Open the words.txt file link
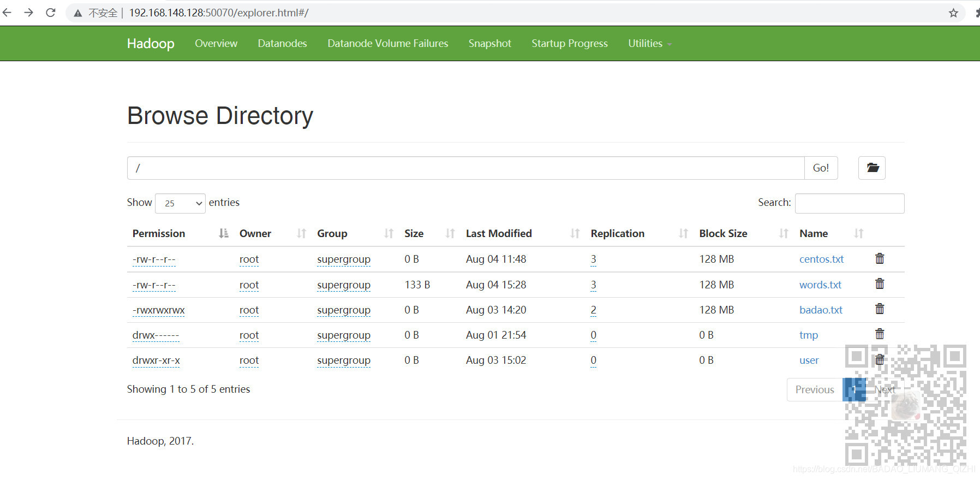The image size is (980, 479). 820,285
